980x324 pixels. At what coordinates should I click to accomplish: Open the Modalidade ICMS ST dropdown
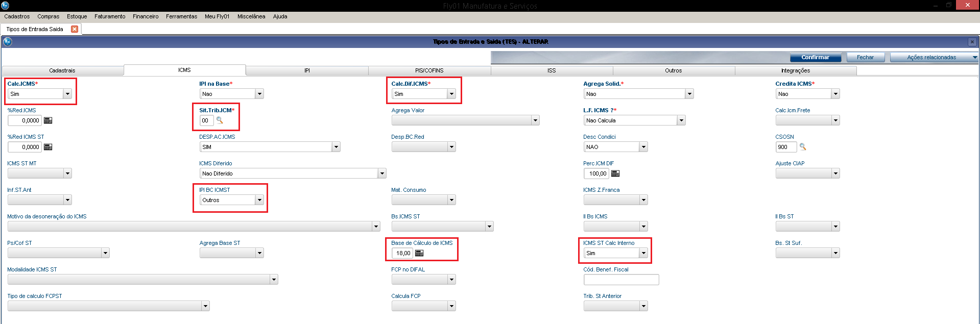[x=274, y=280]
